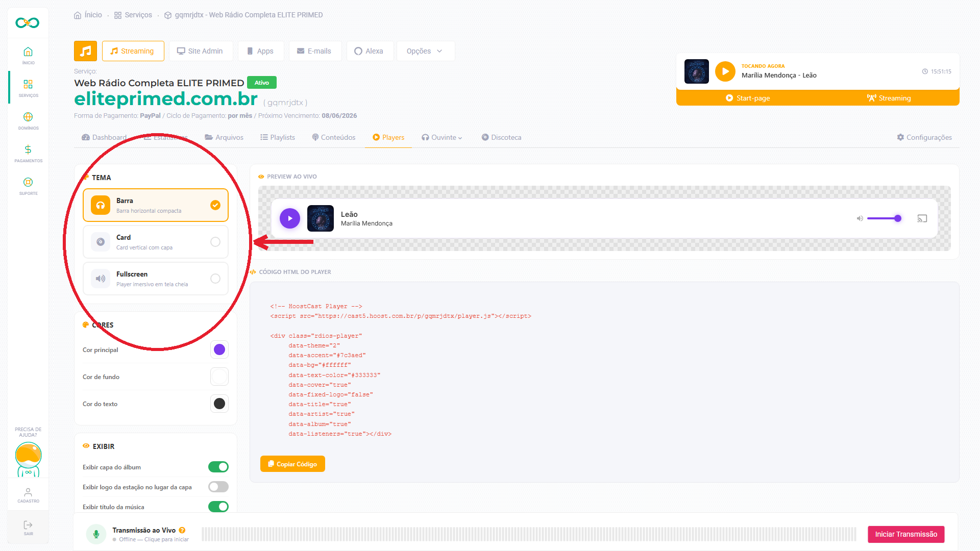Click the eliteprimed.com.br domain title
The image size is (980, 551).
pos(166,98)
